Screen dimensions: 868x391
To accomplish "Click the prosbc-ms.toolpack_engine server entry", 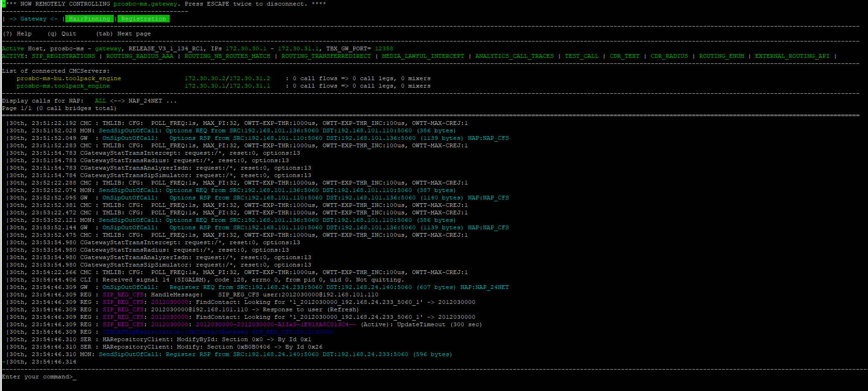I will point(63,86).
